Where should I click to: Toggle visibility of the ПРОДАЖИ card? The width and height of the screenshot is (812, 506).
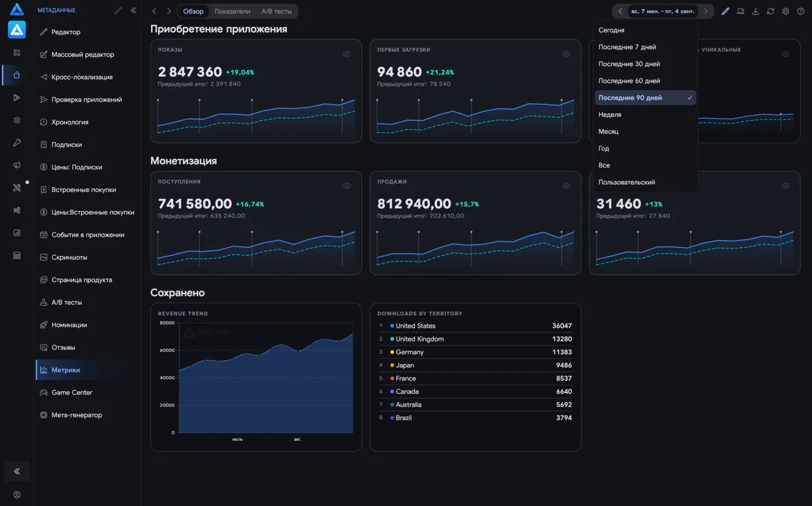[566, 186]
